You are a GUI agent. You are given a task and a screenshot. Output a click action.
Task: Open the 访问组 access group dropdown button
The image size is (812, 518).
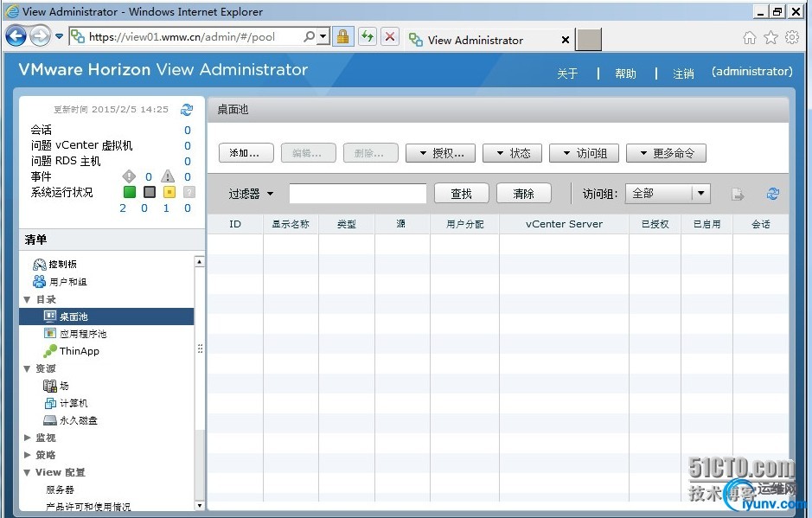coord(585,153)
